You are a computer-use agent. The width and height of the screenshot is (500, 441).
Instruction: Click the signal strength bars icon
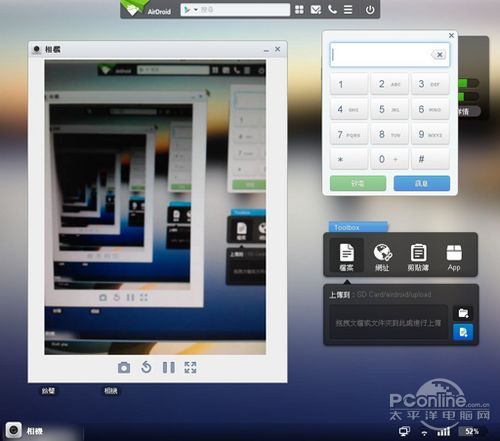[x=443, y=432]
